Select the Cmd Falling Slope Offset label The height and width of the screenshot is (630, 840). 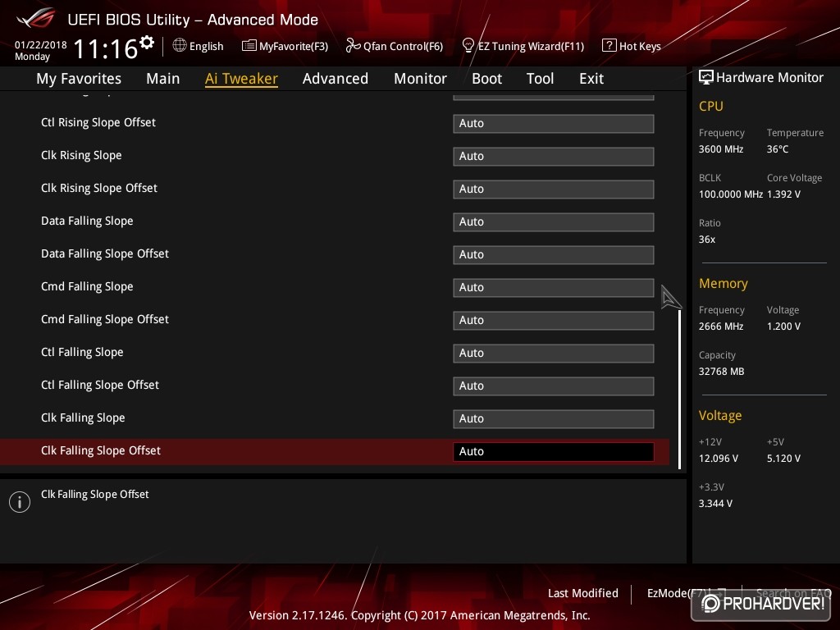click(x=105, y=319)
